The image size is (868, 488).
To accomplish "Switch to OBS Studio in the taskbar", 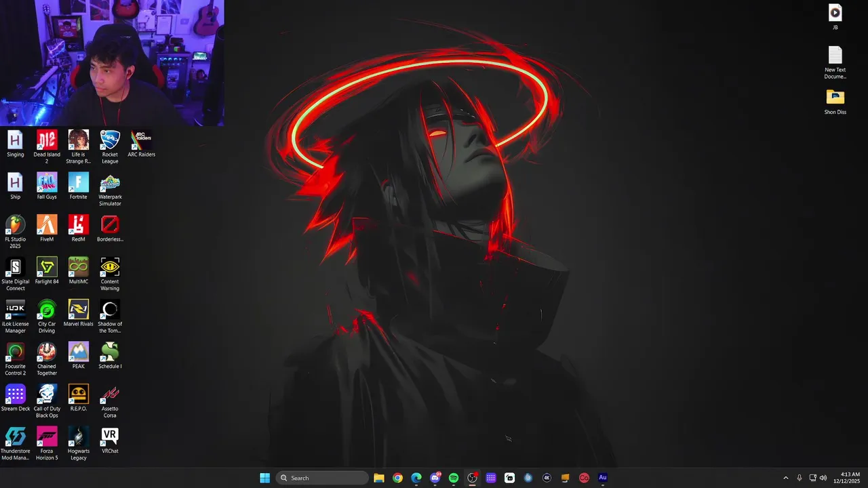I will point(472,478).
